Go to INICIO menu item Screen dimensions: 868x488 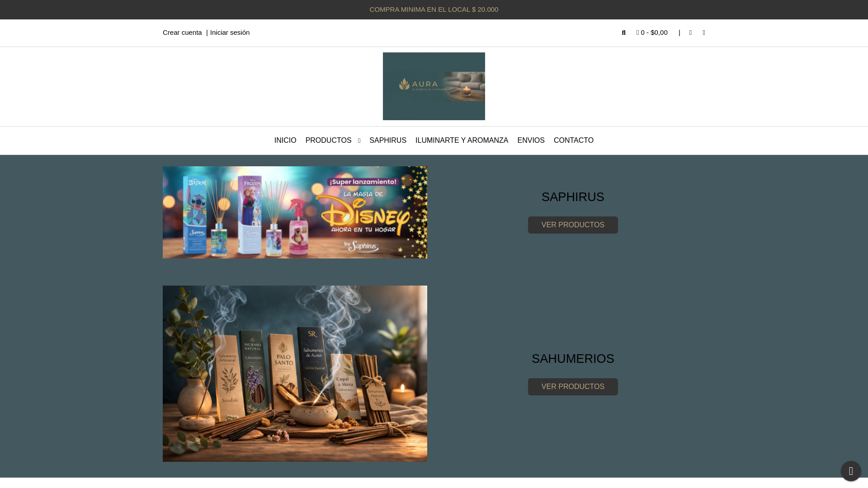point(285,141)
